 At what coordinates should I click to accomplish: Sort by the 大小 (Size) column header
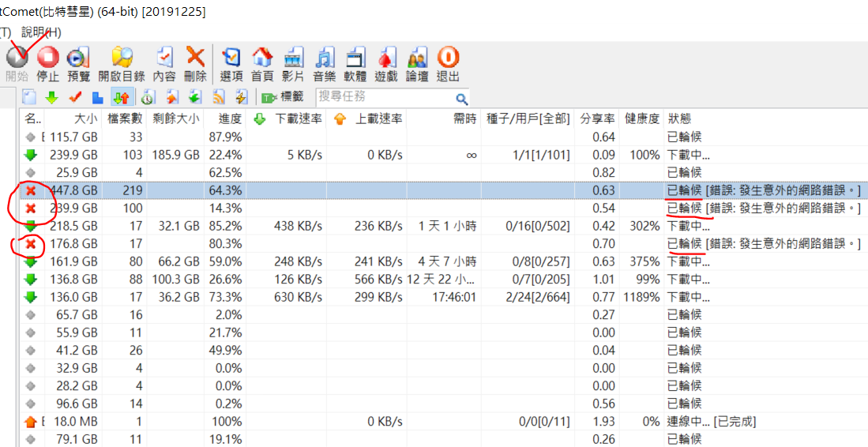[x=85, y=118]
